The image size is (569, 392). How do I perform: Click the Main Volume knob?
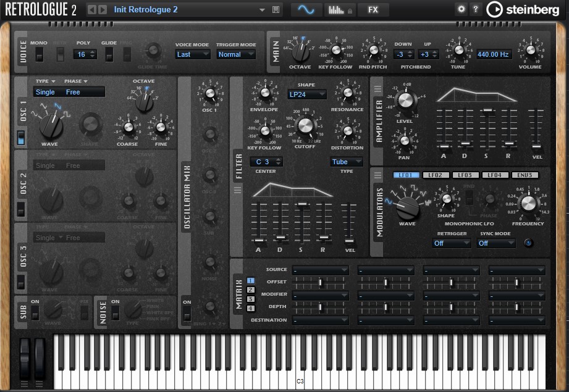point(530,51)
